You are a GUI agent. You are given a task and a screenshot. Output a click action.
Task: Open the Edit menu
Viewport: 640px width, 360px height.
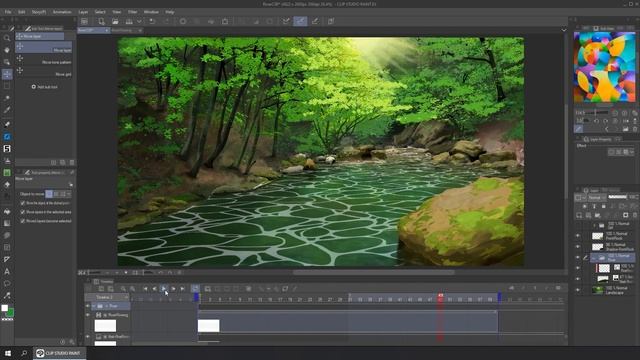pos(21,12)
